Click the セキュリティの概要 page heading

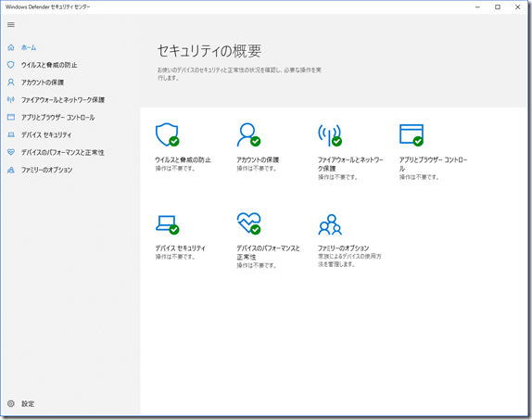(x=209, y=51)
